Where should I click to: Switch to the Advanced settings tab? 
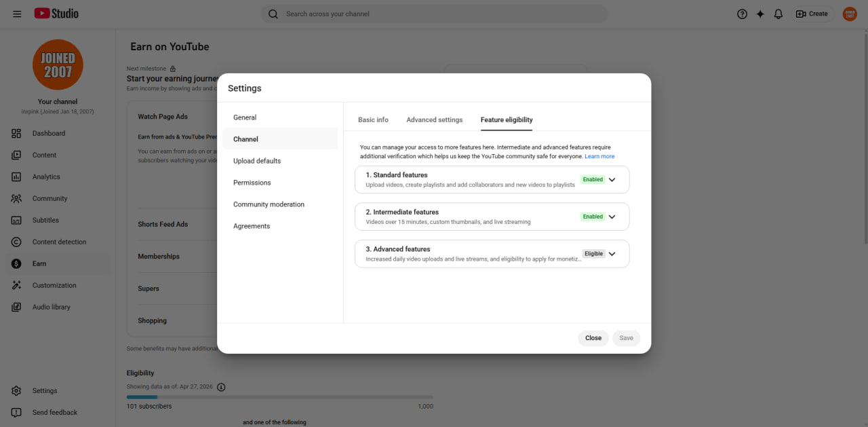(435, 119)
